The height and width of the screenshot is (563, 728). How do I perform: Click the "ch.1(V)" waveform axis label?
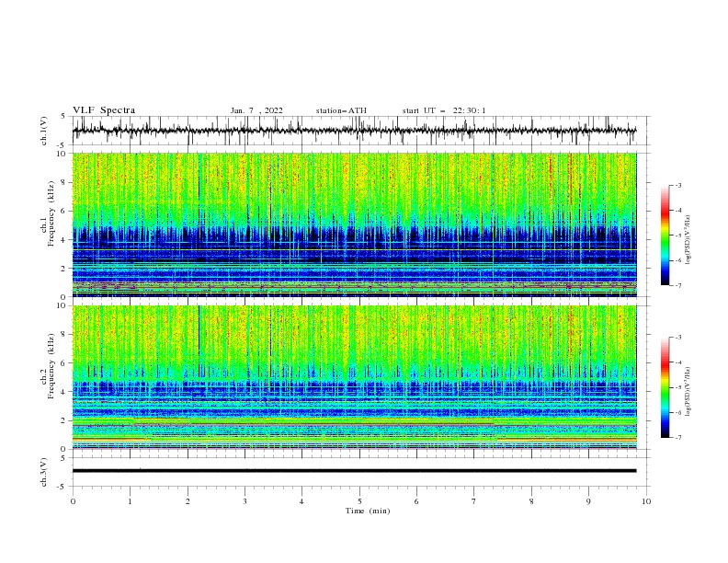[x=44, y=131]
